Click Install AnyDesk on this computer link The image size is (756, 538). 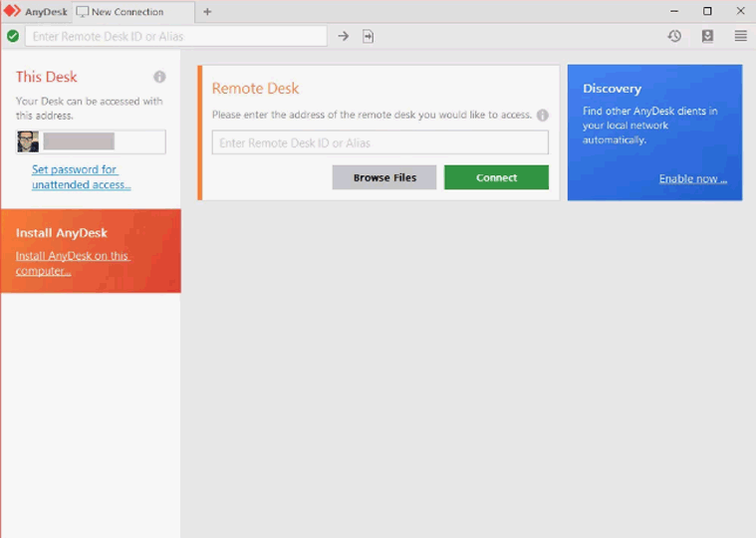point(73,263)
